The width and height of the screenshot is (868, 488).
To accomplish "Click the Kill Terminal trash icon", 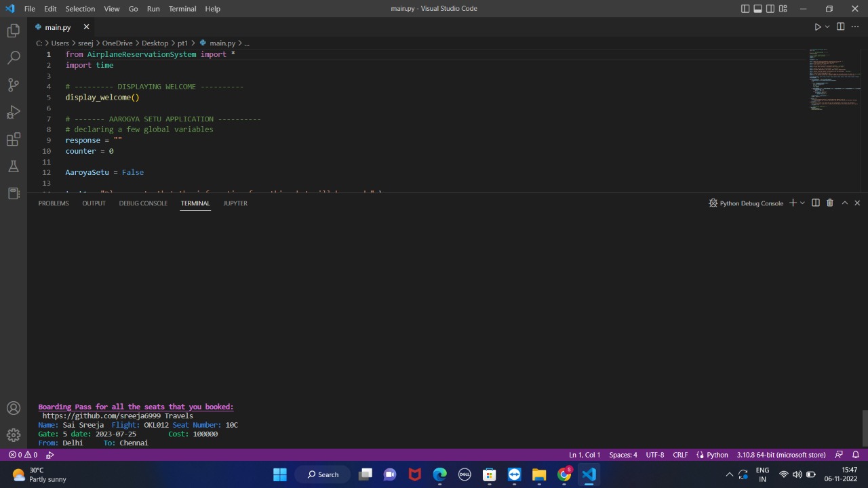I will pos(829,203).
